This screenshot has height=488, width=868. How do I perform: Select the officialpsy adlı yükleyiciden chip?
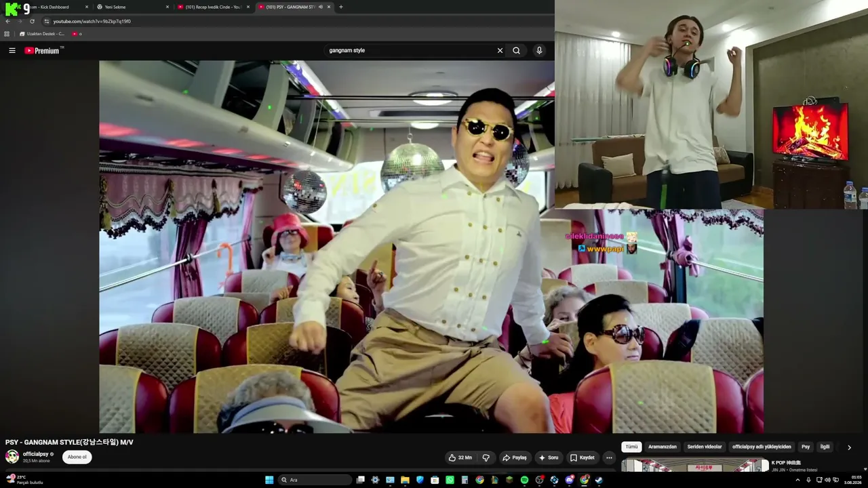pos(762,447)
